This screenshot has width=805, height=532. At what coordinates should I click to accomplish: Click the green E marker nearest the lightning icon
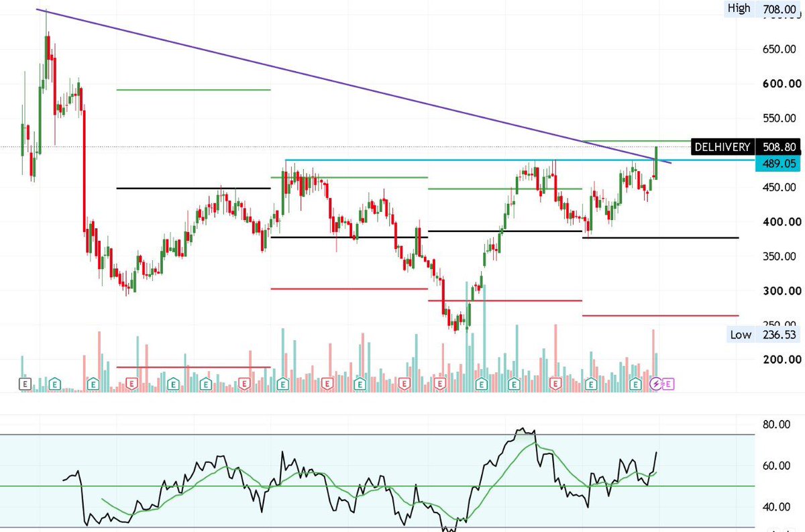pyautogui.click(x=636, y=384)
